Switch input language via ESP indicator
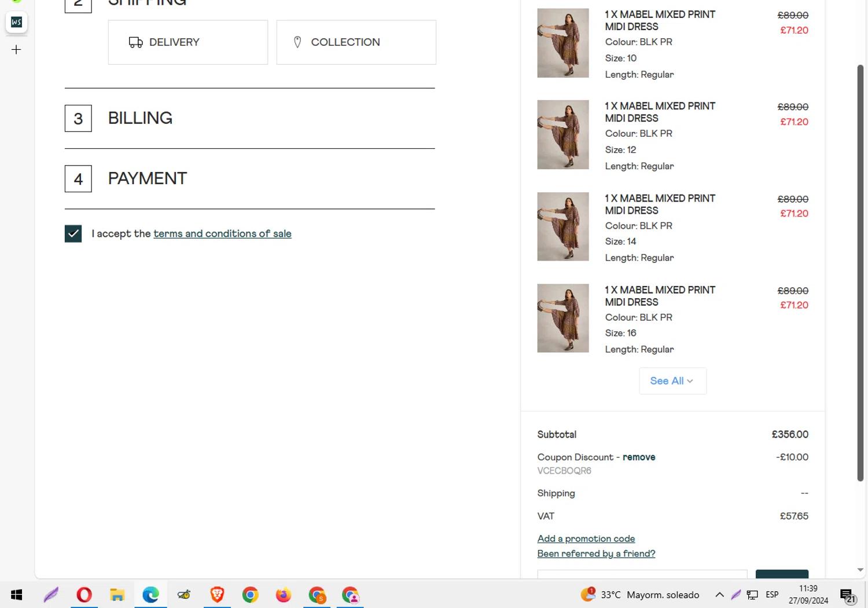The width and height of the screenshot is (868, 608). tap(772, 595)
